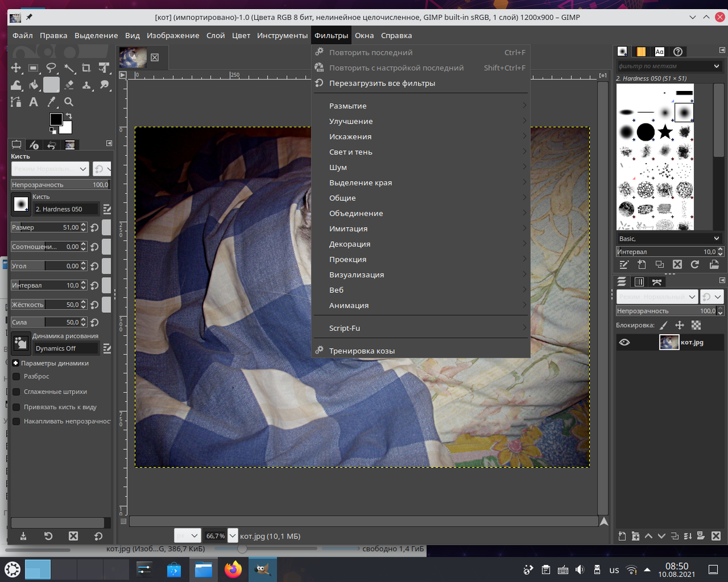Choose Тренировка козы menu entry
This screenshot has height=582, width=728.
click(421, 351)
